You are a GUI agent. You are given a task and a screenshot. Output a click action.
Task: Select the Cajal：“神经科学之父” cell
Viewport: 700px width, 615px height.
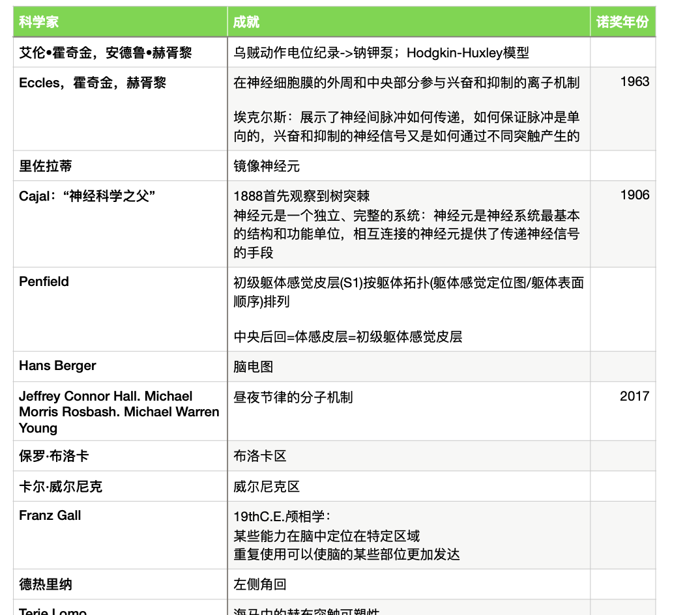(121, 224)
